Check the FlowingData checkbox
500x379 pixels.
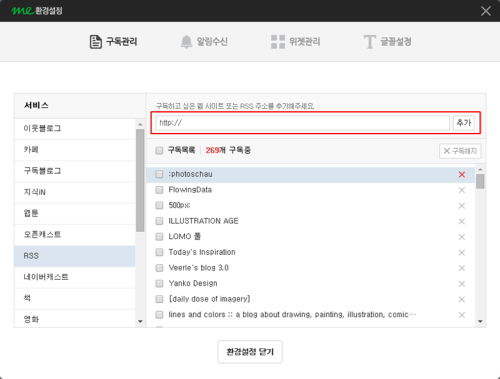[x=159, y=190]
